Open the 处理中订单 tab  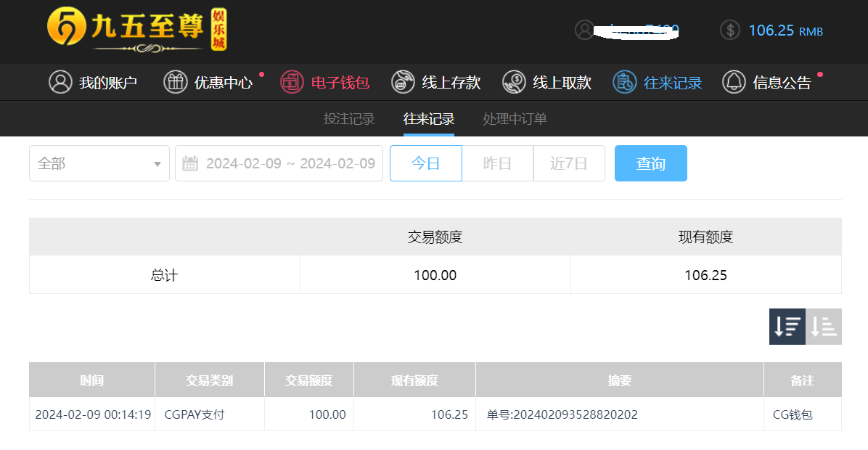pos(515,118)
